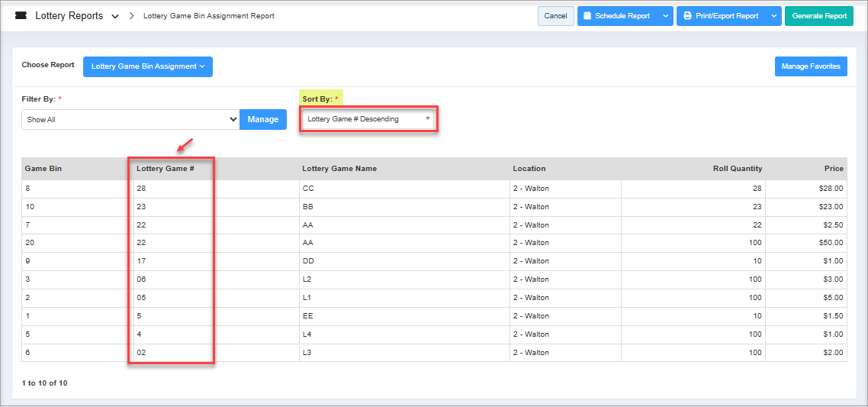
Task: Click the Manage button next to filter
Action: [262, 120]
